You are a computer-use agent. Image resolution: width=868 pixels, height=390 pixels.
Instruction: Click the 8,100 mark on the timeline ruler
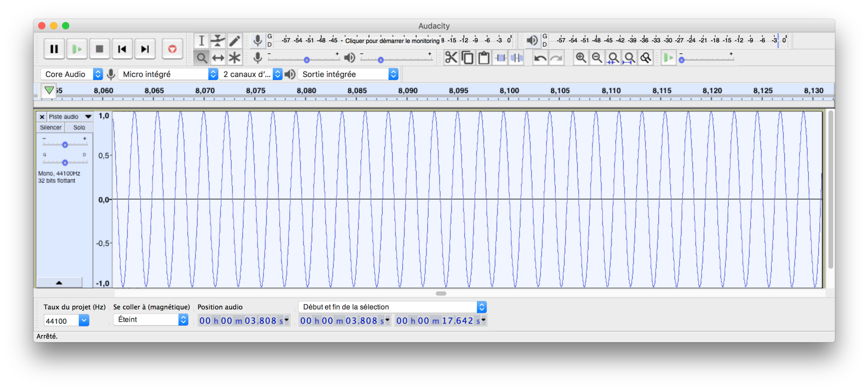(509, 91)
